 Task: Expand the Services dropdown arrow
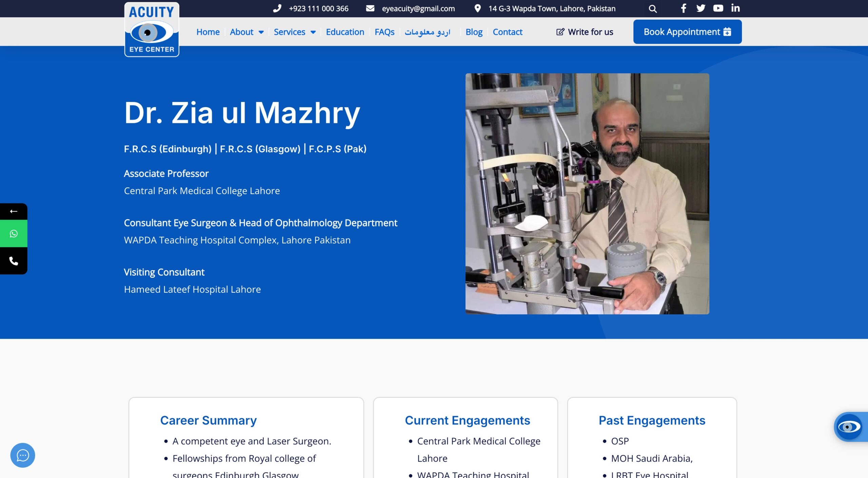(313, 32)
